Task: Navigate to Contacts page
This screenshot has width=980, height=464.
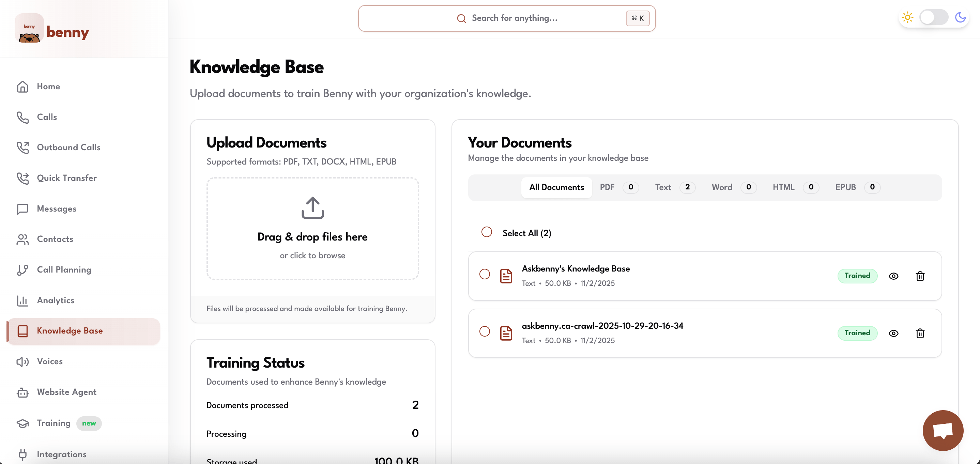Action: pos(55,239)
